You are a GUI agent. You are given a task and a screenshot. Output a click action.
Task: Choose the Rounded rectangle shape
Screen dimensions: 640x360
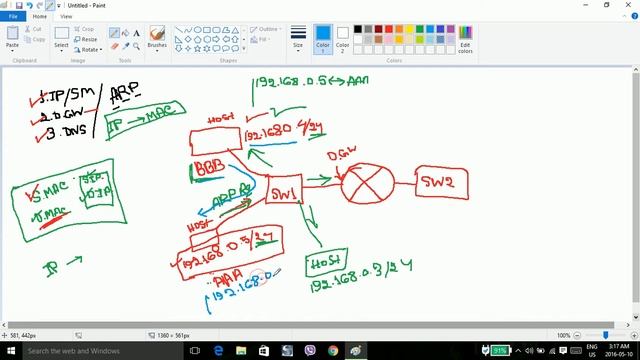pyautogui.click(x=216, y=30)
